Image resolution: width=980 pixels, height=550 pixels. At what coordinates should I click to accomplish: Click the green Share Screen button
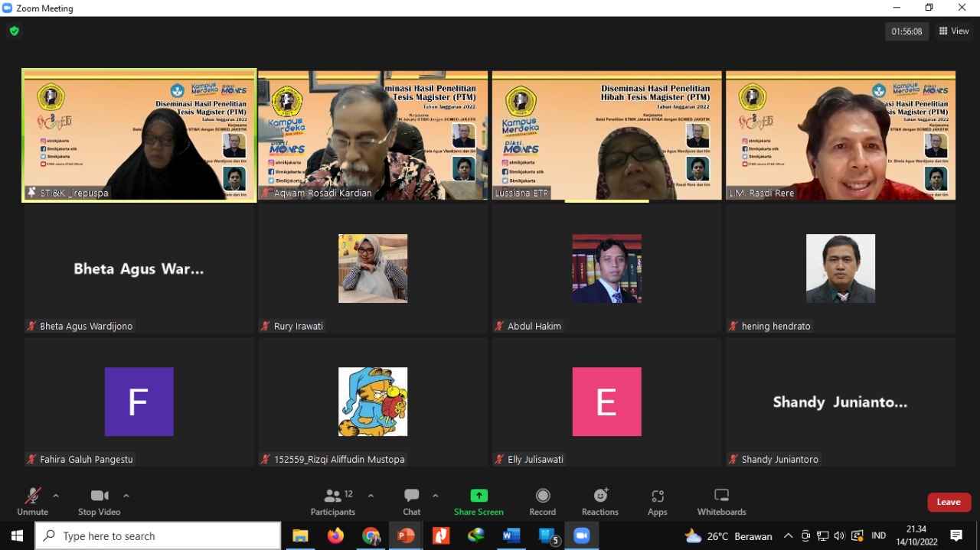pos(479,502)
